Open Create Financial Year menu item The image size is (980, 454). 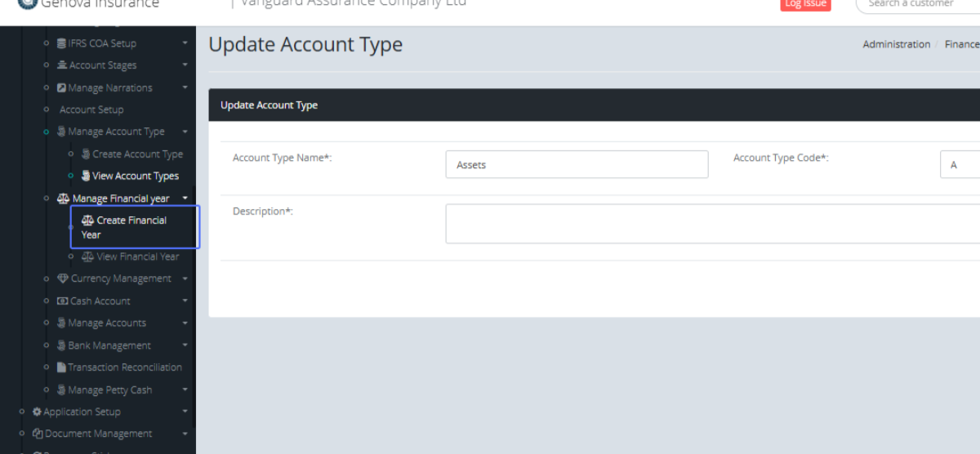131,227
